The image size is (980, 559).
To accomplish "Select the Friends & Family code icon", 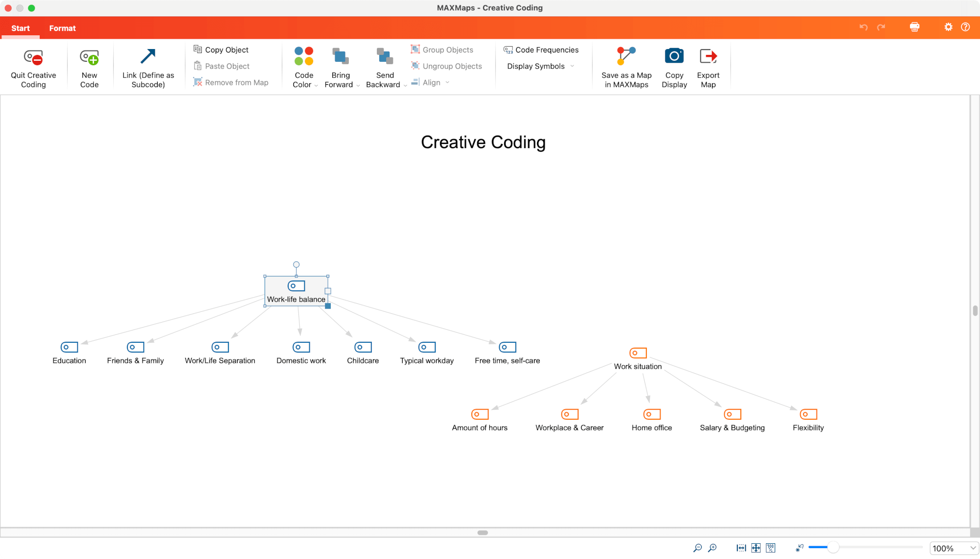I will 135,347.
